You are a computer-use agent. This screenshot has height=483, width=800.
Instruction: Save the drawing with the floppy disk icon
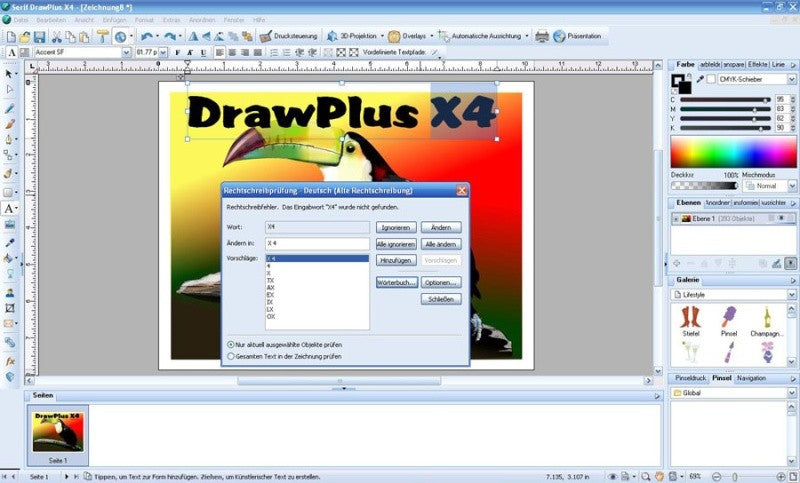coord(39,37)
